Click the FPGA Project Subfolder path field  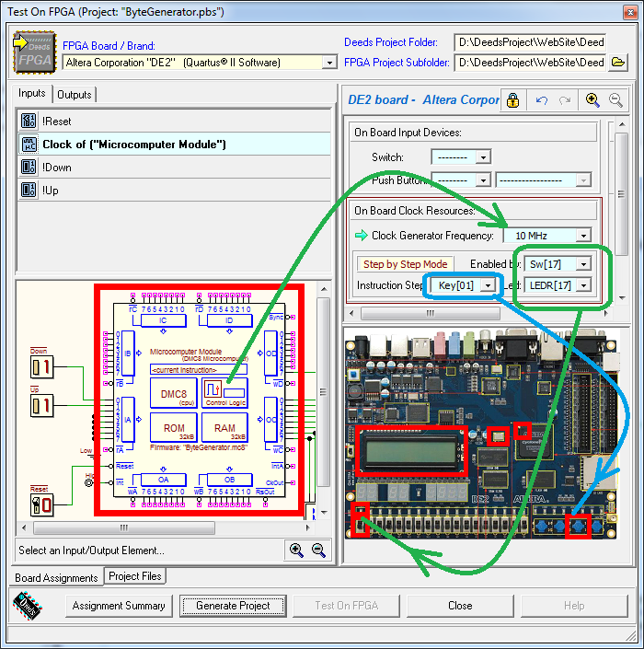(530, 63)
